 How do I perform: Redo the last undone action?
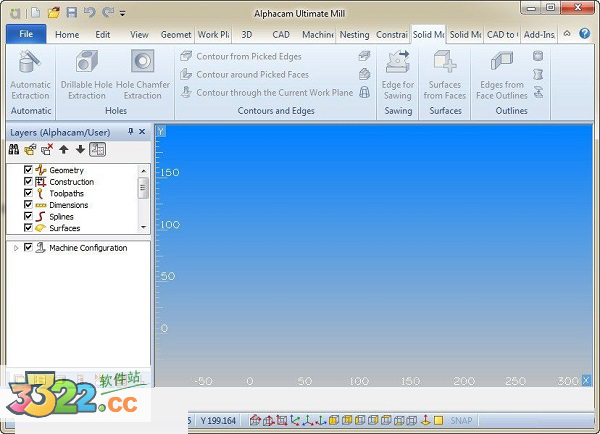pyautogui.click(x=108, y=13)
